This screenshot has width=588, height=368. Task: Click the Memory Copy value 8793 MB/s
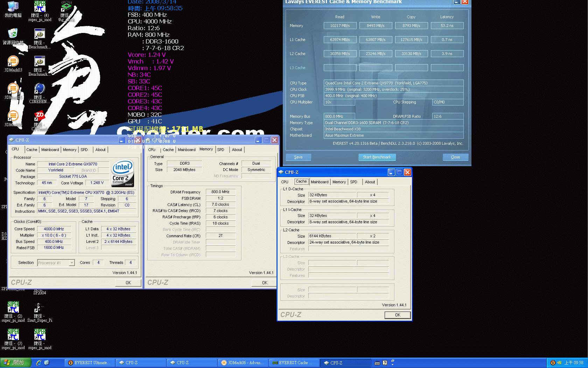(411, 26)
